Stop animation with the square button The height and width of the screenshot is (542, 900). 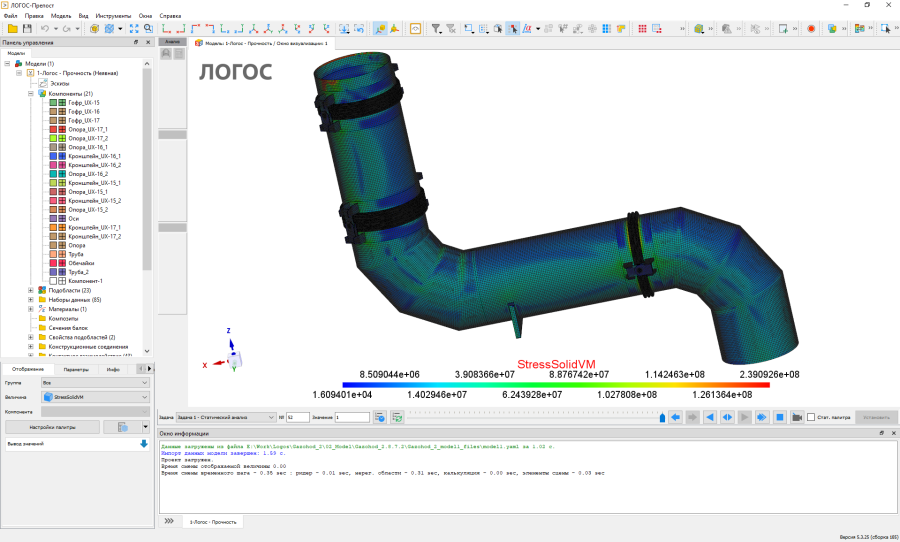[x=779, y=417]
